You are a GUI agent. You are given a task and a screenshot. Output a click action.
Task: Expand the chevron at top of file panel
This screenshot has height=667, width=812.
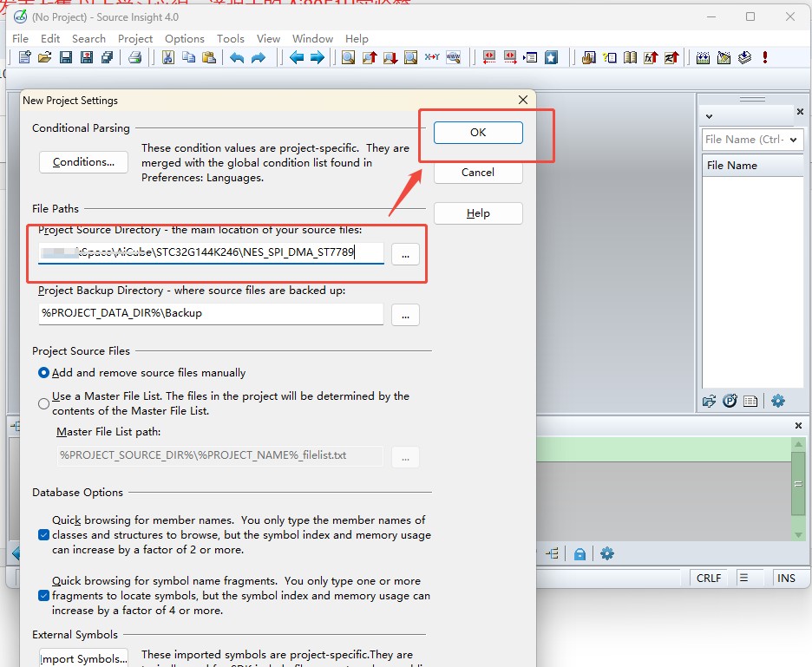[x=709, y=116]
